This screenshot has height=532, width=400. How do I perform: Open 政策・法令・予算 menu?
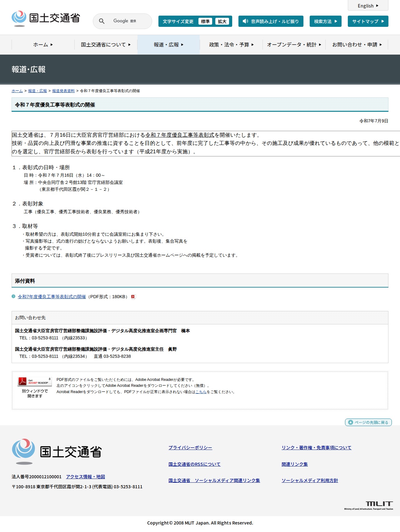(231, 45)
